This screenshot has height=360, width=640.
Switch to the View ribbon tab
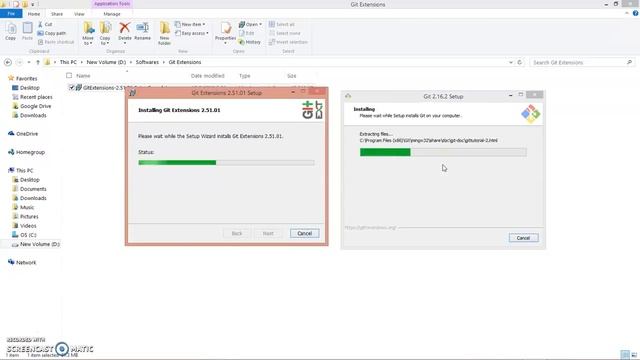point(79,14)
